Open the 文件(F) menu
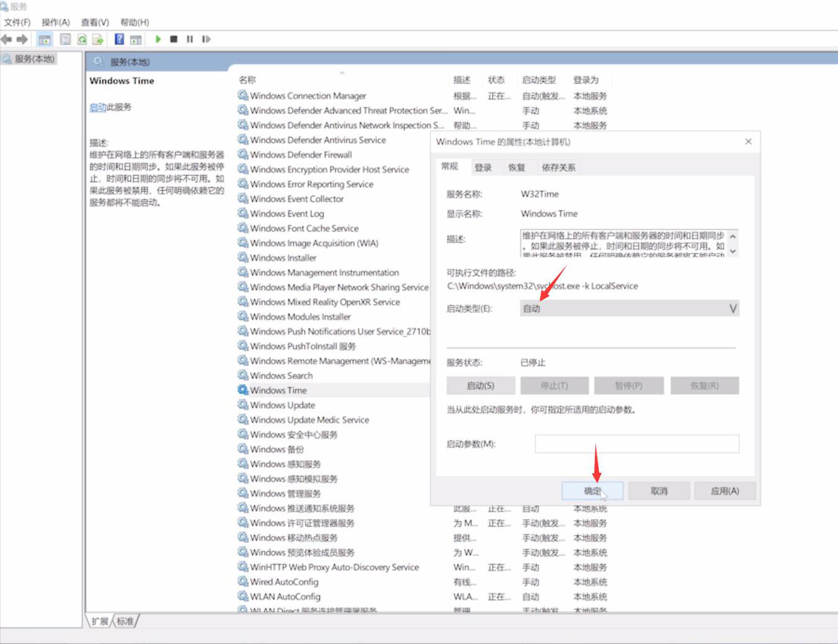The height and width of the screenshot is (644, 838). point(17,22)
